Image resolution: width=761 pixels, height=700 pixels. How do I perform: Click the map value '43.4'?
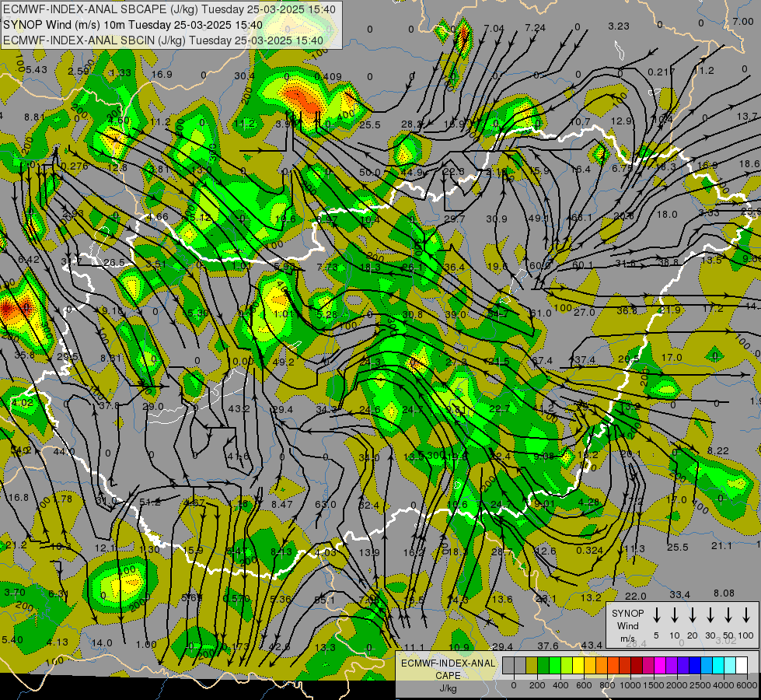click(x=592, y=645)
